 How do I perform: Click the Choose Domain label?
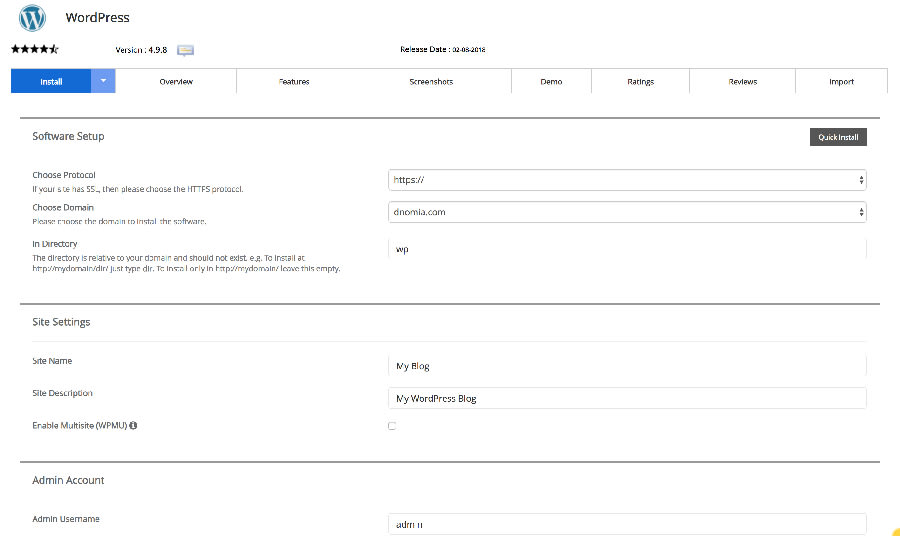click(63, 207)
